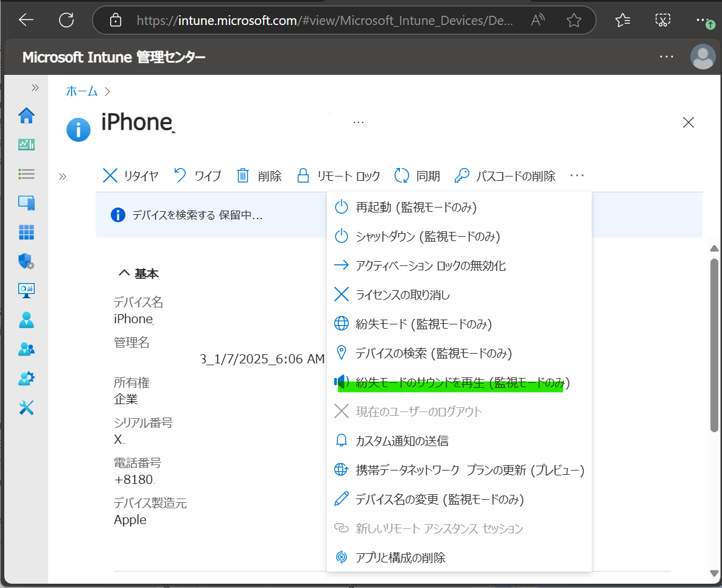Click the blue info icon beside the iPhone title
The width and height of the screenshot is (722, 588).
[79, 130]
